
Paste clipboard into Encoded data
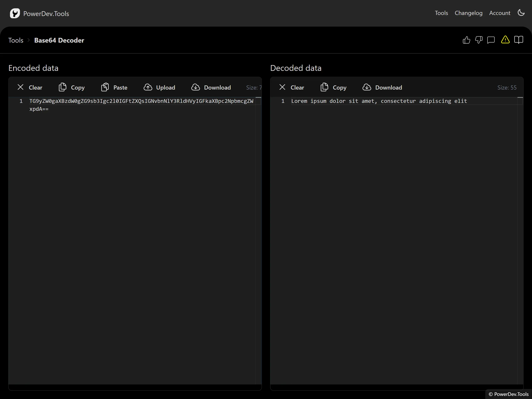point(114,87)
